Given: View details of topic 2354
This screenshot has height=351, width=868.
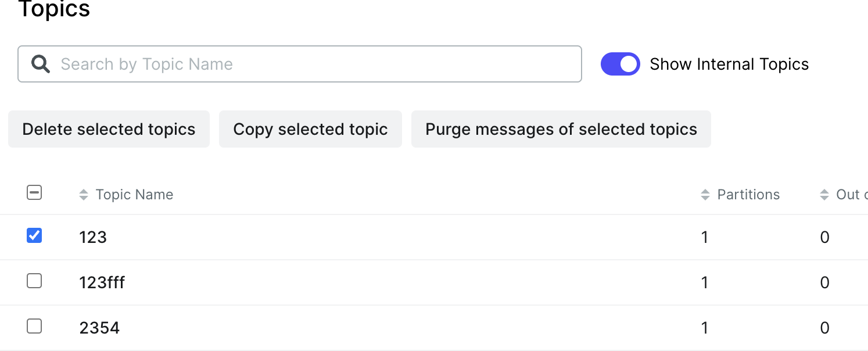Looking at the screenshot, I should pos(99,328).
